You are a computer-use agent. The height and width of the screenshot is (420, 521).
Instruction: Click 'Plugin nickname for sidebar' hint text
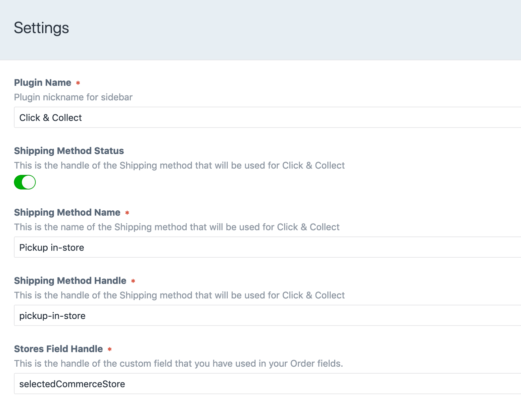pyautogui.click(x=73, y=97)
